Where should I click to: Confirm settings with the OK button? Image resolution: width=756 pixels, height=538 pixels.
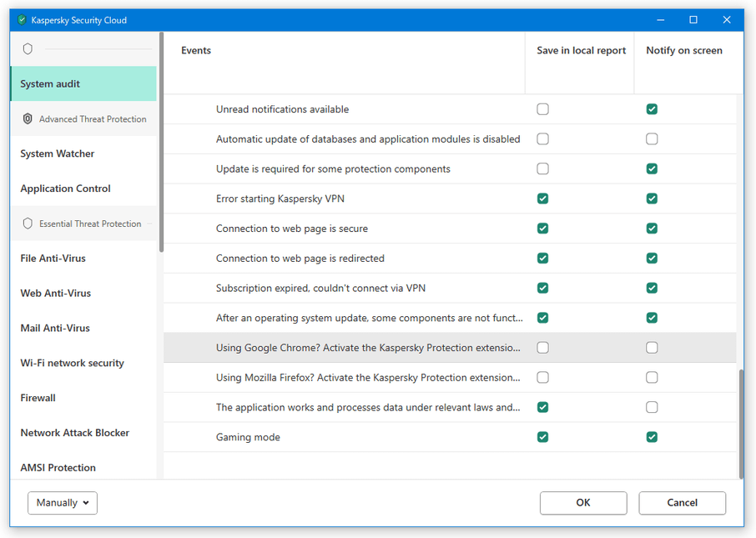(583, 503)
